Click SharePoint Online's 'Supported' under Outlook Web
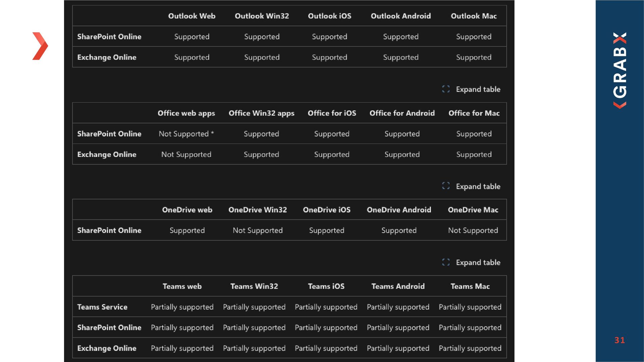This screenshot has width=644, height=362. point(192,37)
